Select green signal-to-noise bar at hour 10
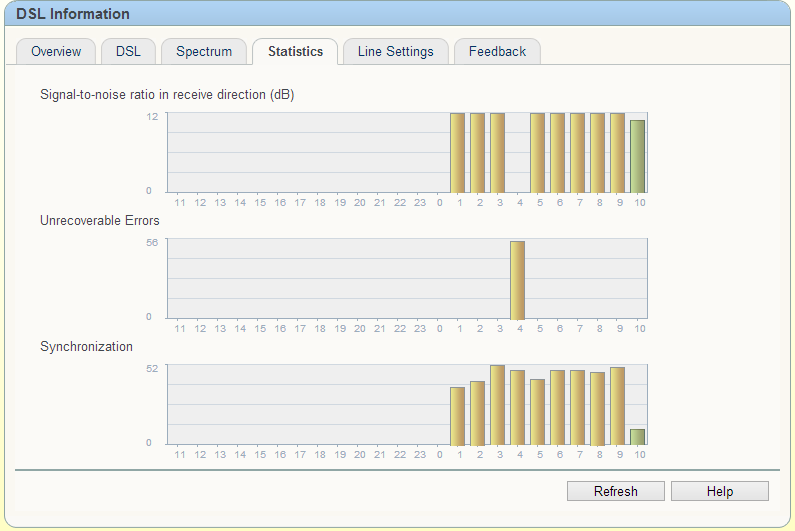The height and width of the screenshot is (531, 795). point(637,156)
